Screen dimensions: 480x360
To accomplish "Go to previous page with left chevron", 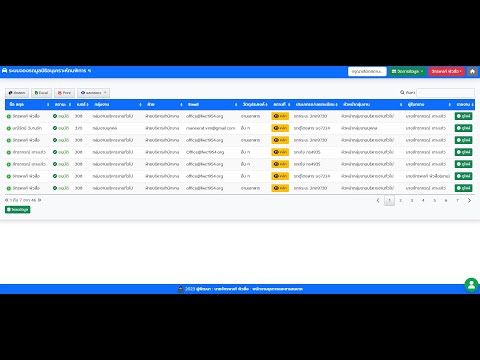I will coord(378,200).
